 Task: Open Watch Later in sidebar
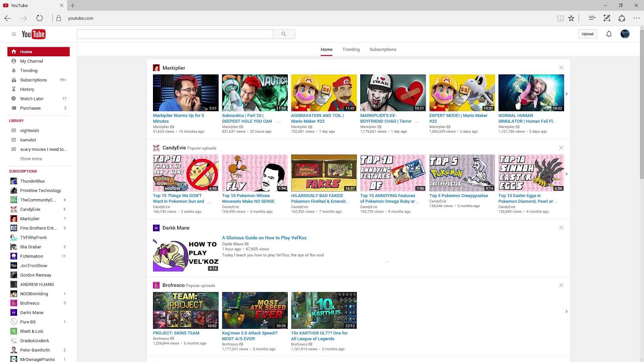pos(38,99)
